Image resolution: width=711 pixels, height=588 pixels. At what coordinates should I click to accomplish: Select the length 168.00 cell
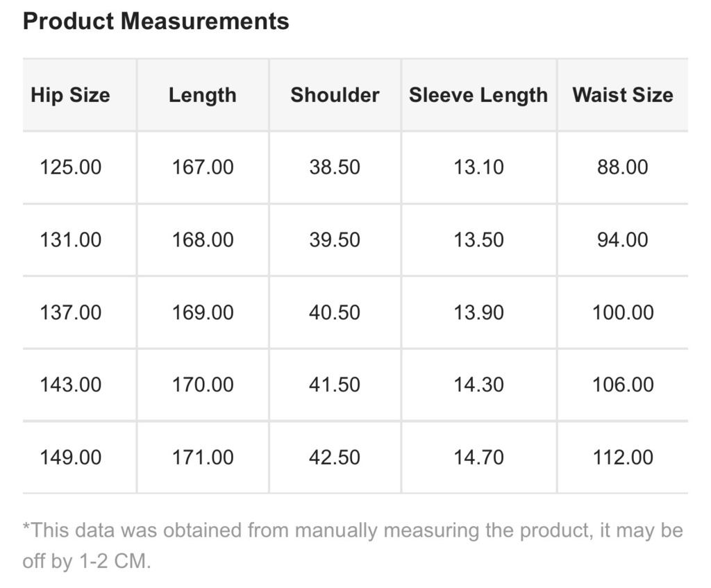[203, 240]
